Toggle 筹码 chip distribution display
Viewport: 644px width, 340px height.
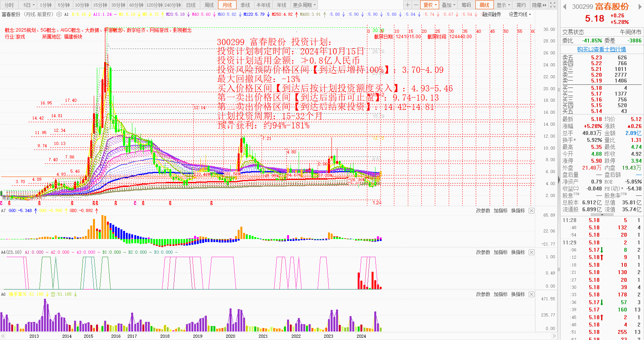(x=466, y=5)
